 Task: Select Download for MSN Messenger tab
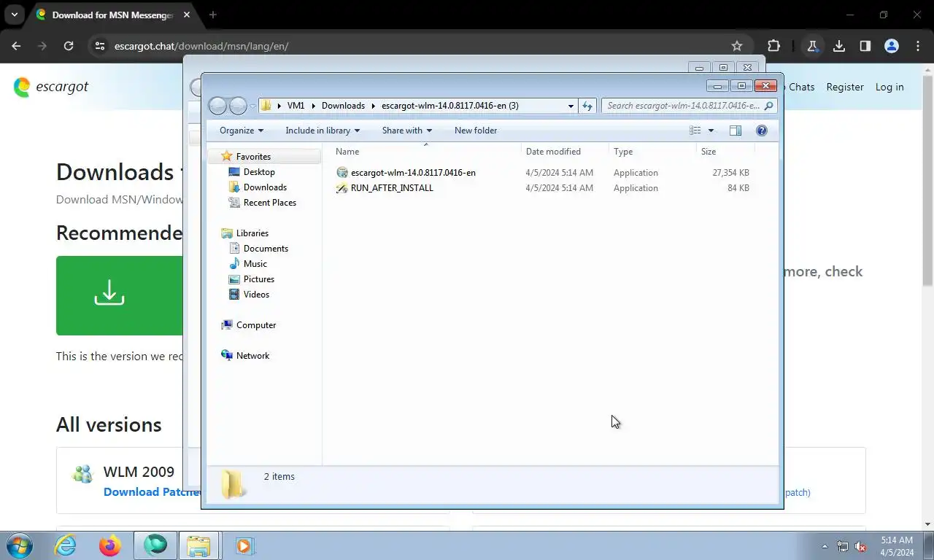click(x=113, y=15)
